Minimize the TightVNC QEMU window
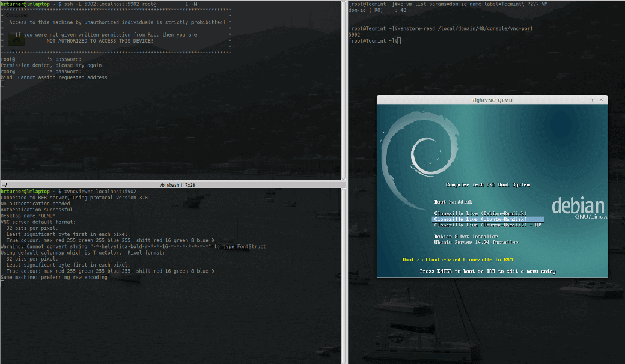Screen dimensions: 625x364 pyautogui.click(x=583, y=100)
